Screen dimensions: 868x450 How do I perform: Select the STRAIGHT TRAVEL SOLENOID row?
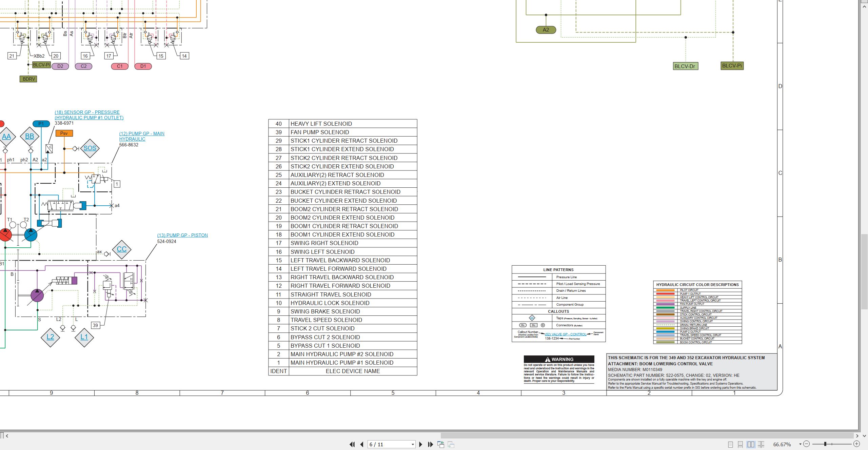pos(343,294)
